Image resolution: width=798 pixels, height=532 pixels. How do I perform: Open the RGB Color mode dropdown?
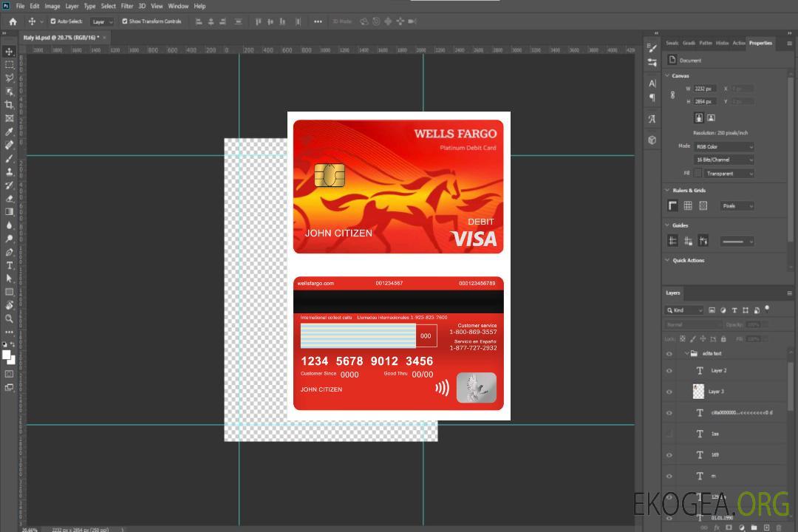723,146
